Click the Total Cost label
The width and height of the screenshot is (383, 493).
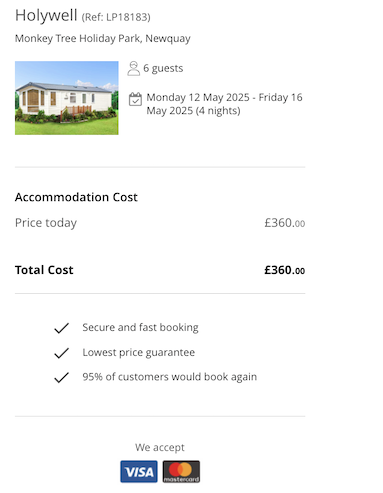[44, 270]
